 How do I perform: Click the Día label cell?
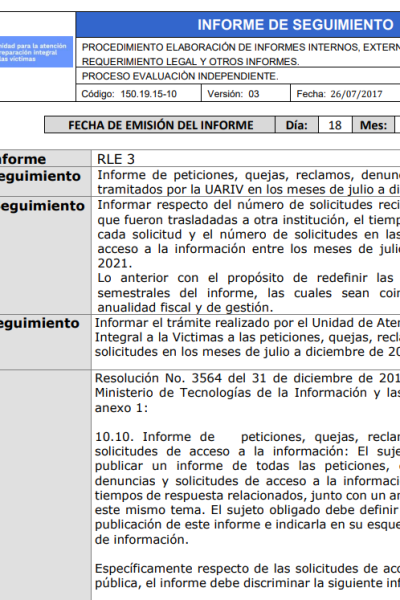pos(297,125)
